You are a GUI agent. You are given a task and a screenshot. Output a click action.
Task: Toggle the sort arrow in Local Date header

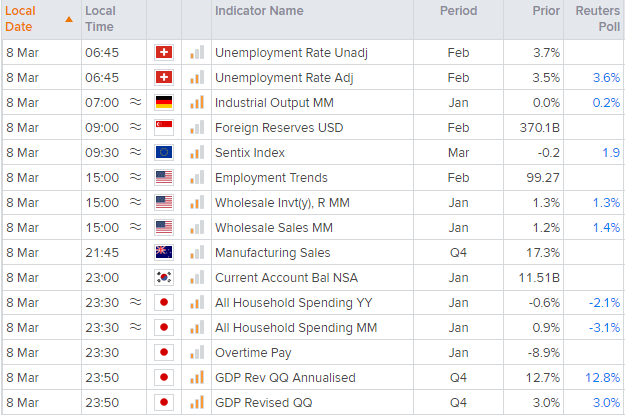pos(68,19)
